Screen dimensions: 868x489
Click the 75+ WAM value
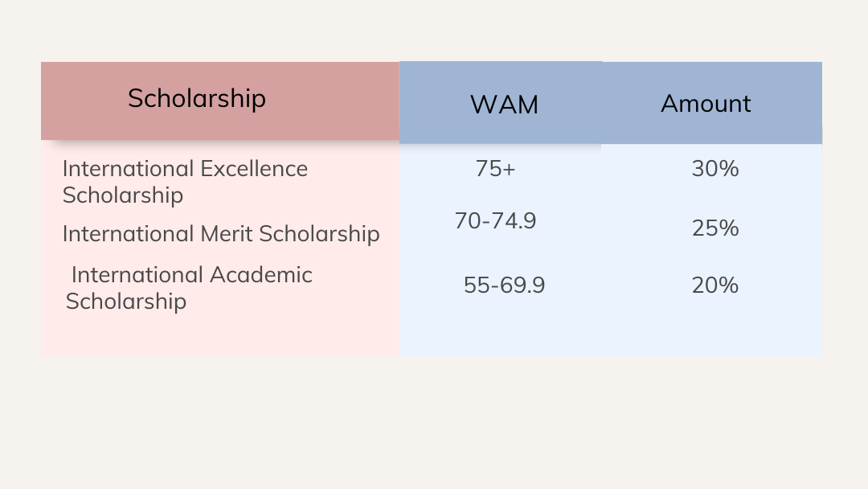495,169
